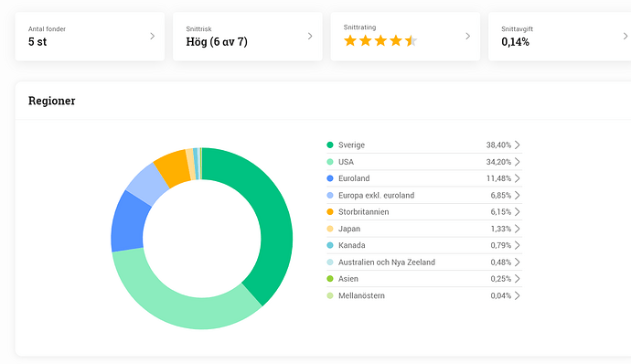631x364 pixels.
Task: Expand the Japan row chevron
Action: (x=518, y=229)
